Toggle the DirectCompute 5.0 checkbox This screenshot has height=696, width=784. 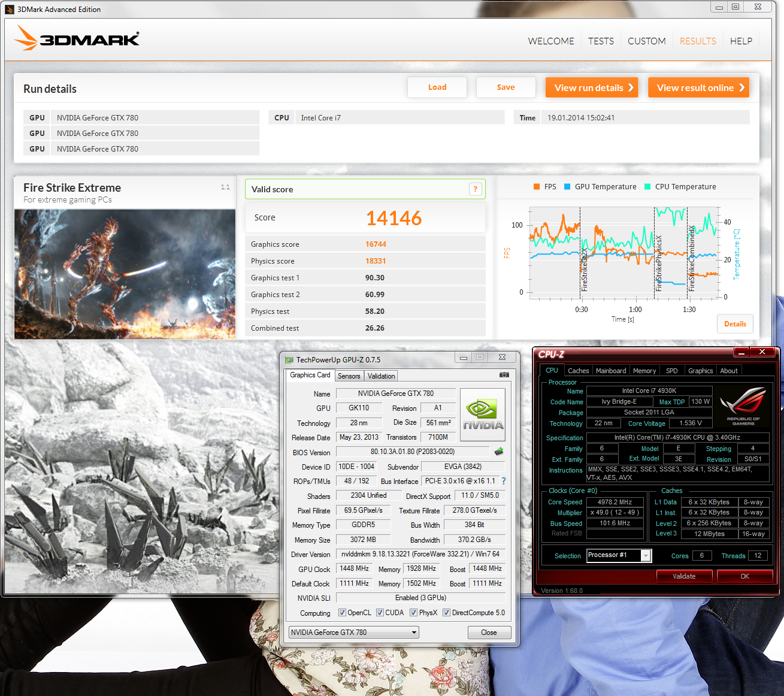pos(446,613)
